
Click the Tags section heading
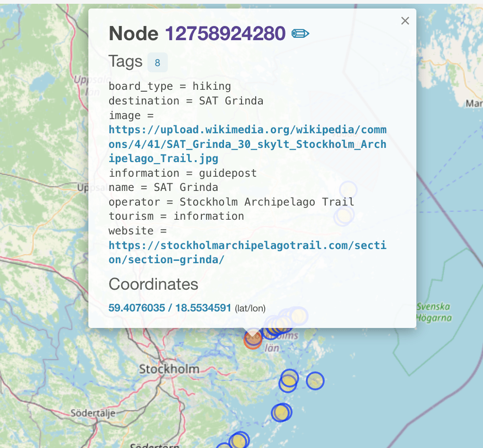pos(125,61)
